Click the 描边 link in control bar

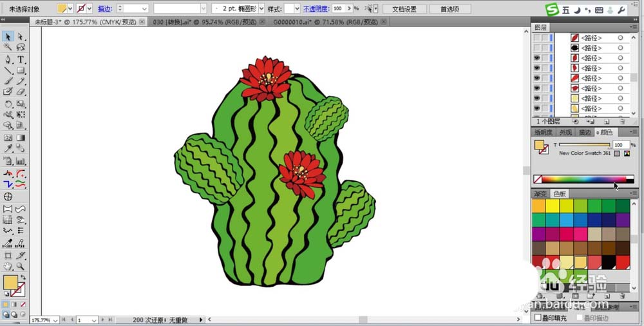pos(104,8)
